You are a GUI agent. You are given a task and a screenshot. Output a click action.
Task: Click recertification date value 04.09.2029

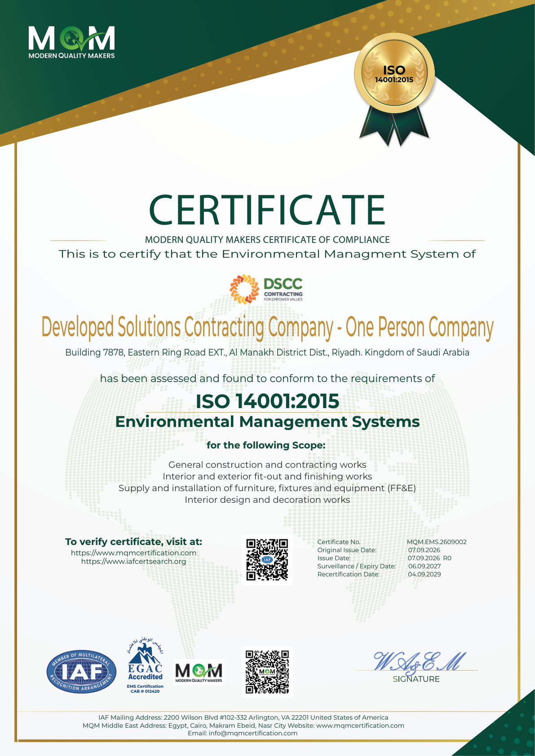click(424, 574)
